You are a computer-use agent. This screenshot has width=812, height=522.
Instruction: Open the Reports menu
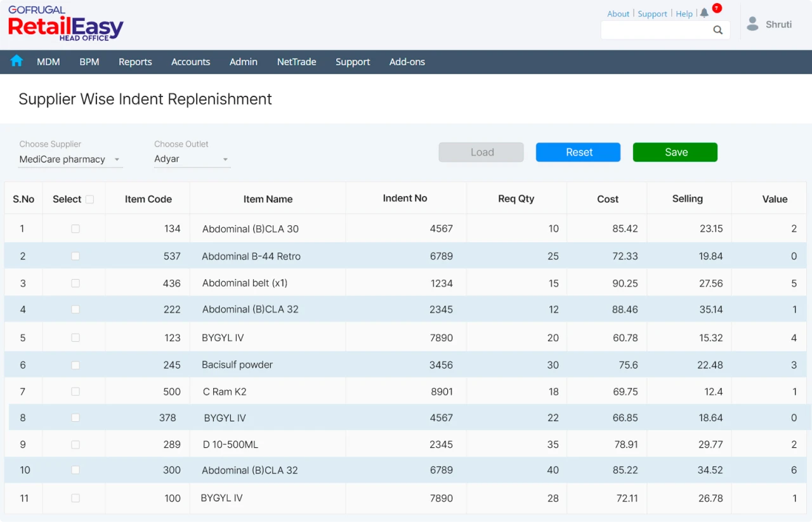[x=135, y=62]
